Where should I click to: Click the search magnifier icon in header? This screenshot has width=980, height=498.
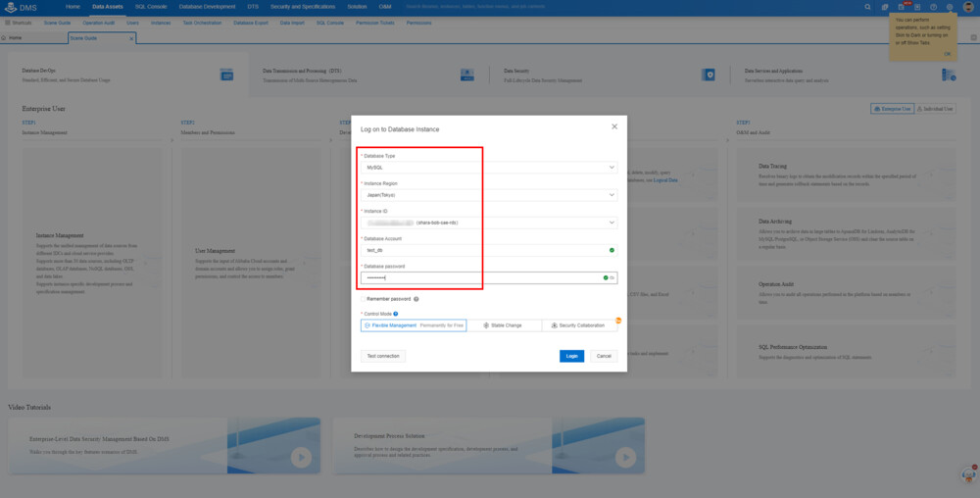869,7
